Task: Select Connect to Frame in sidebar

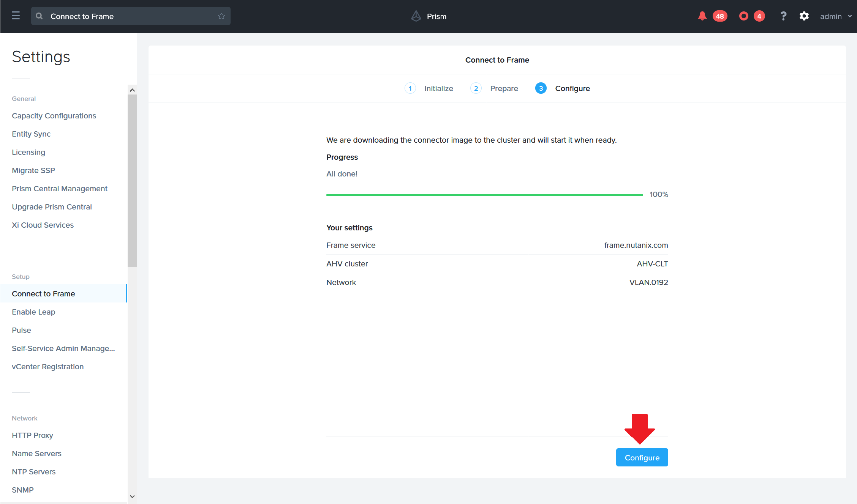Action: (63, 293)
